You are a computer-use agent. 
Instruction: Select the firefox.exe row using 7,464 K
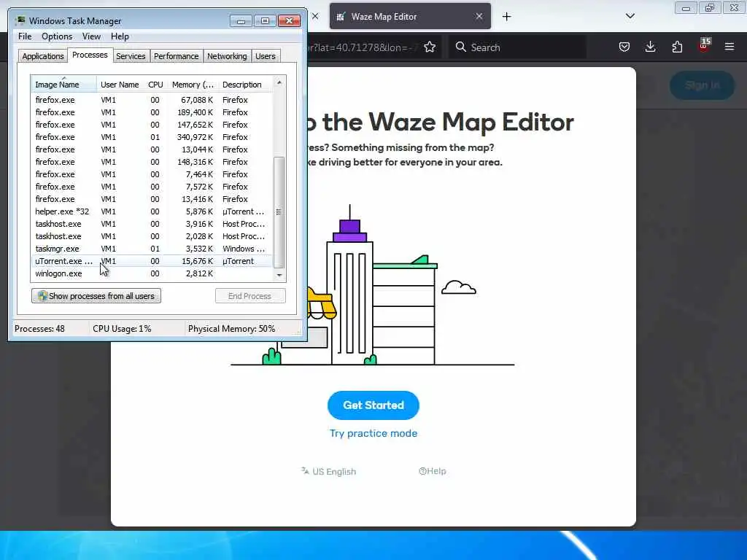coord(152,174)
